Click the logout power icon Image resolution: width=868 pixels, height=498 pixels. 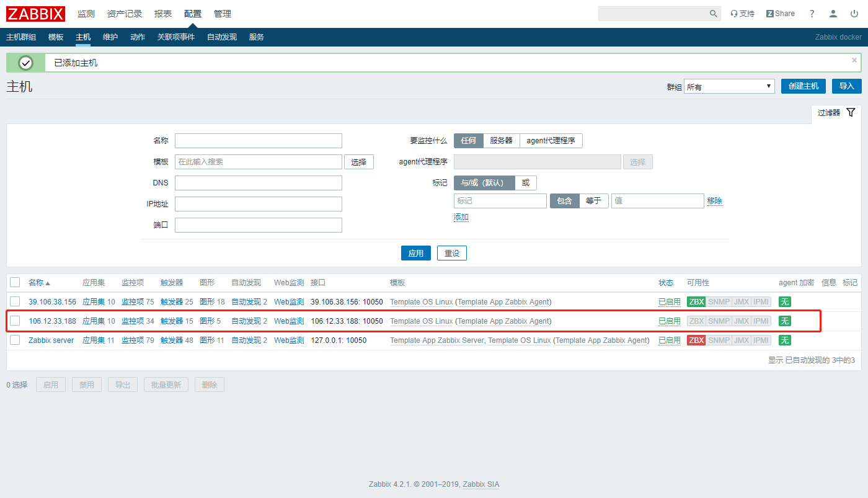tap(854, 14)
